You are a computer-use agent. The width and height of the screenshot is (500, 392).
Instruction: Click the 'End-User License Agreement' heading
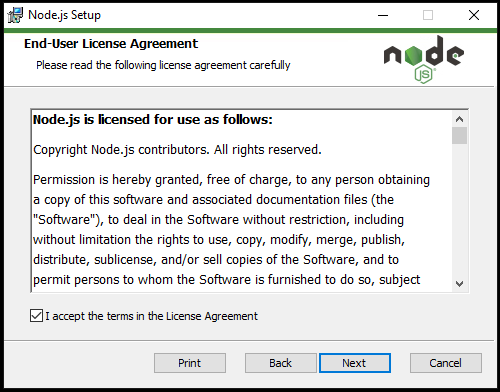[x=111, y=44]
